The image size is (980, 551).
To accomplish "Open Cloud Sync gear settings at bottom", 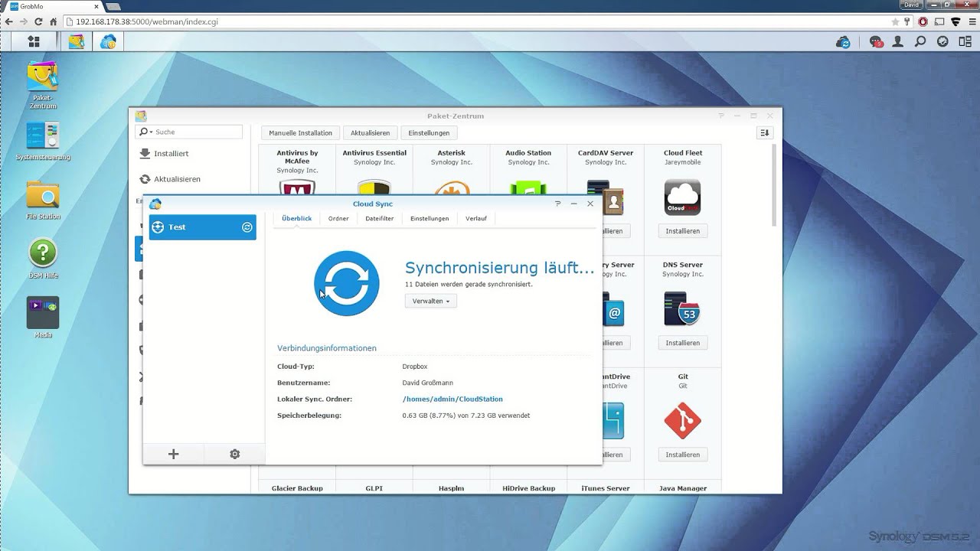I will (234, 454).
